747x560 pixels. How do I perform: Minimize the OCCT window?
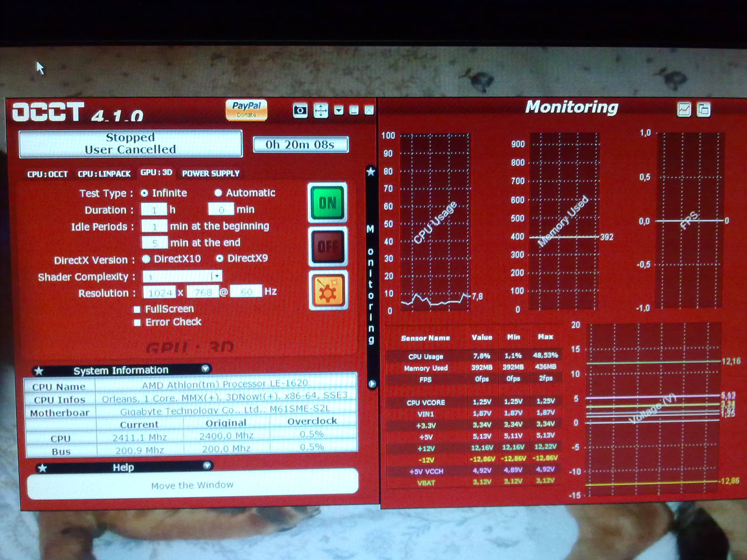coord(354,110)
